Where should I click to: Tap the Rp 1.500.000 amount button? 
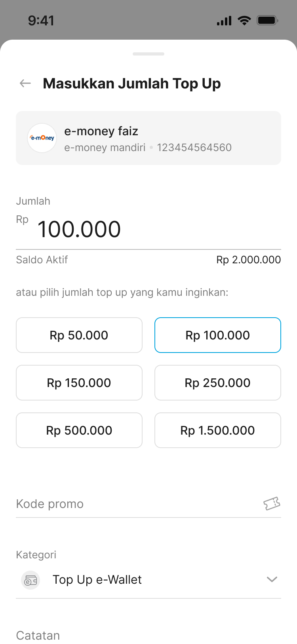(x=218, y=430)
